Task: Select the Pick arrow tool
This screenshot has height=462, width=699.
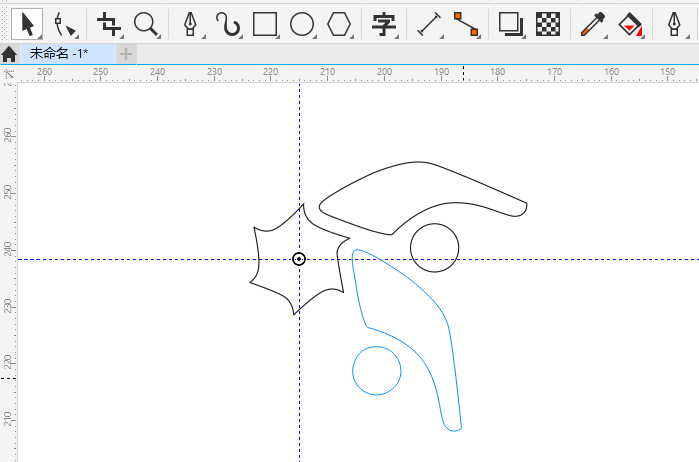Action: coord(27,24)
